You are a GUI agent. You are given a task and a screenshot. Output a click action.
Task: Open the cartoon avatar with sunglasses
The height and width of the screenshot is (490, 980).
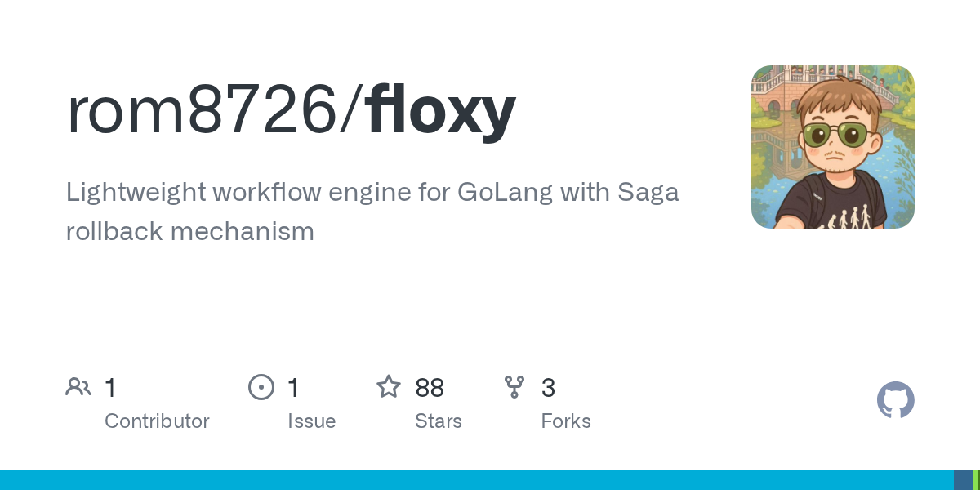(832, 147)
